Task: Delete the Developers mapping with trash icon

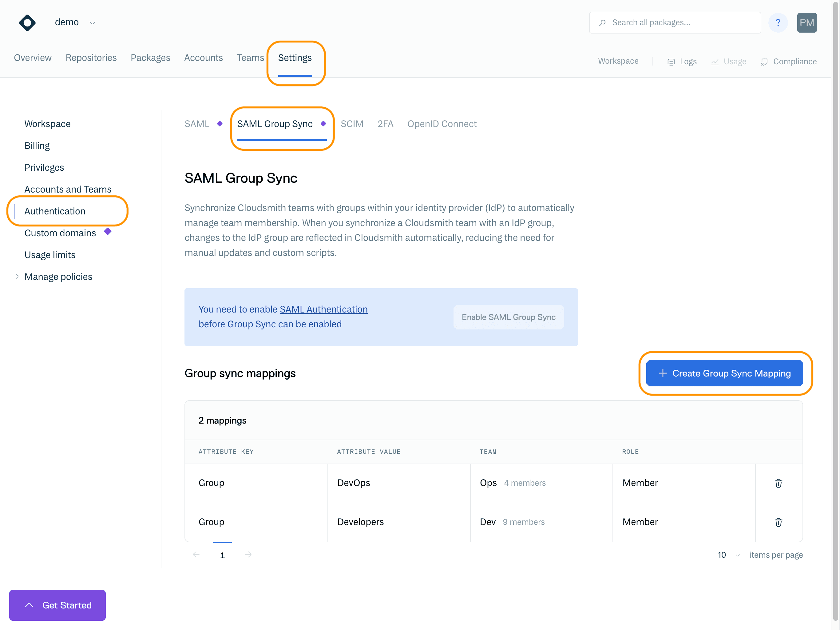Action: [778, 522]
